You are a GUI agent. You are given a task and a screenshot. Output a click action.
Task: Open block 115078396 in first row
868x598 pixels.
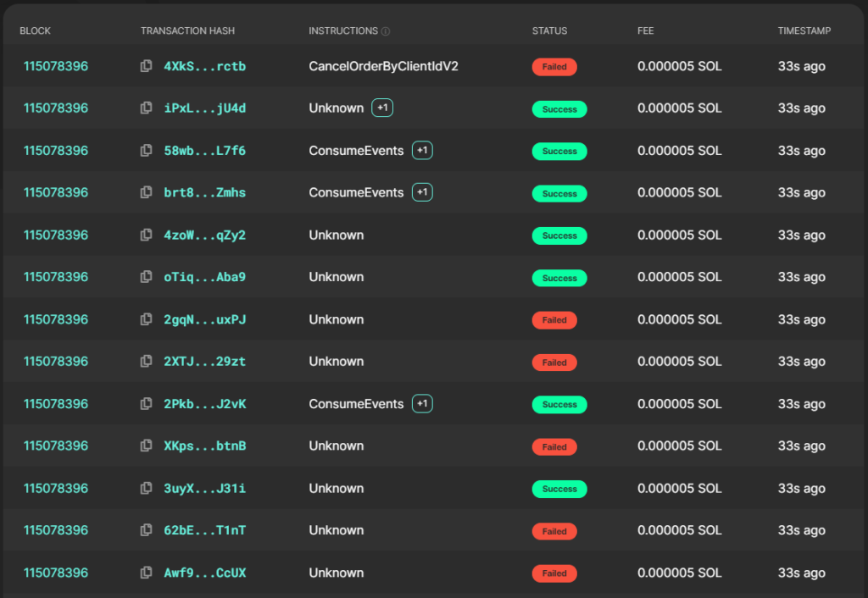56,66
